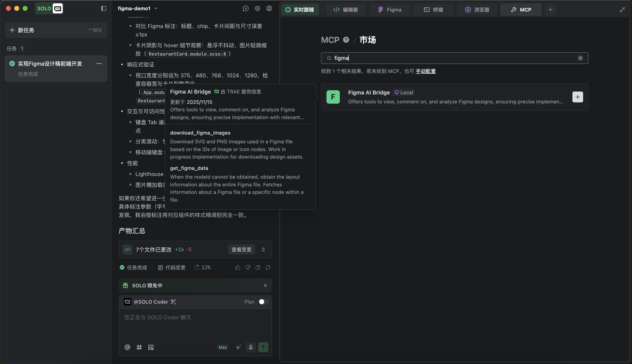Image resolution: width=632 pixels, height=364 pixels.
Task: Switch to the 终端 tab
Action: 433,10
